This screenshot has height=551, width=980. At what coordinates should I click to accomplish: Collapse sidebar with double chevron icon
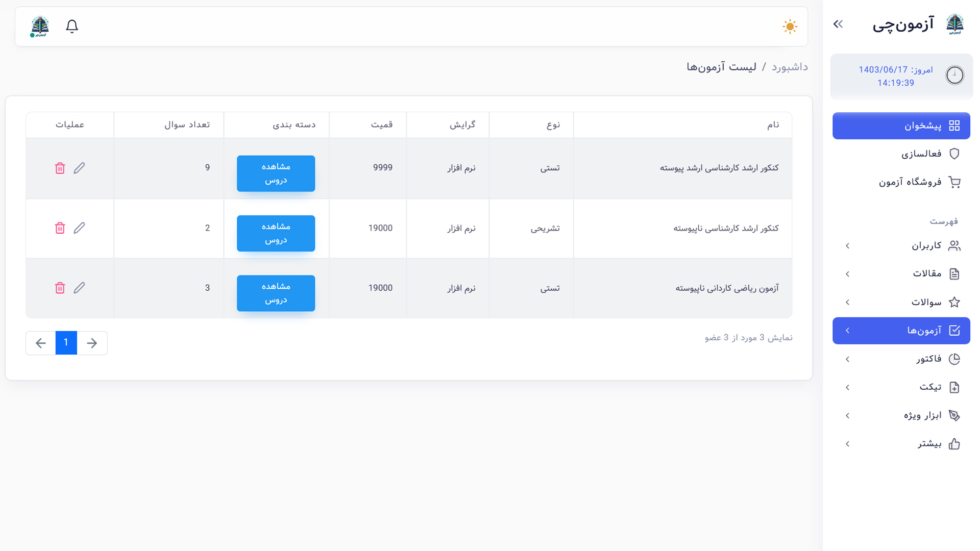(x=838, y=24)
